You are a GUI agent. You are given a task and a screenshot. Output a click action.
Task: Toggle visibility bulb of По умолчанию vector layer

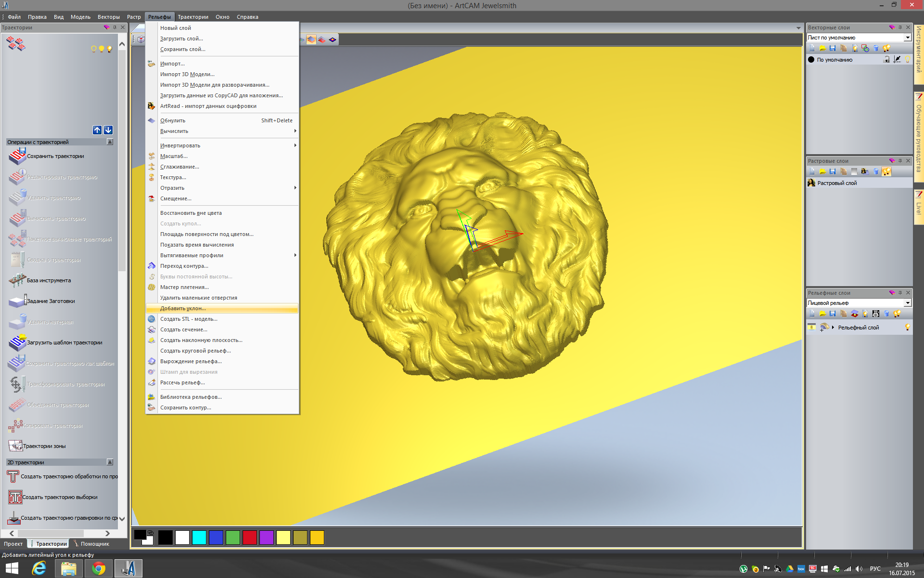[x=908, y=60]
